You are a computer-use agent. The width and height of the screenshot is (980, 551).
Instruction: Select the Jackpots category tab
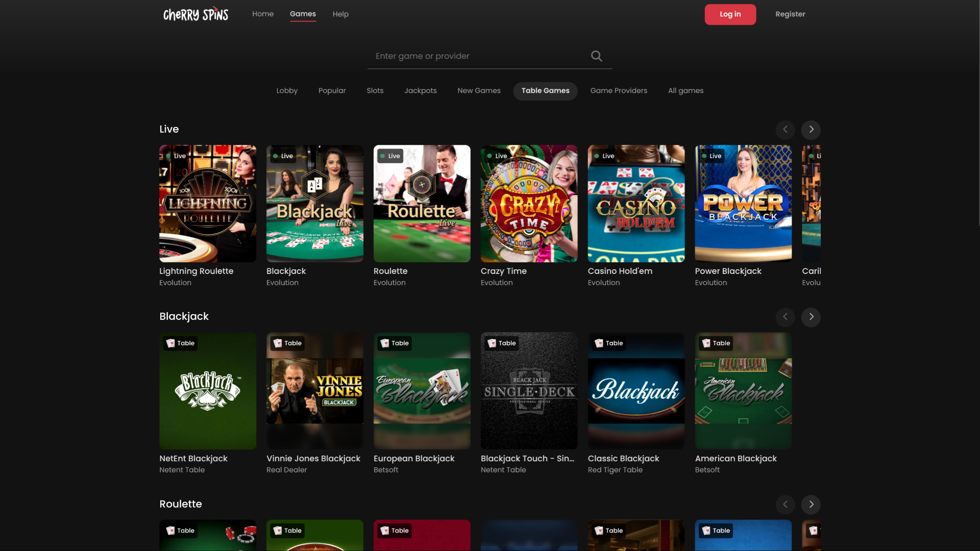point(420,91)
